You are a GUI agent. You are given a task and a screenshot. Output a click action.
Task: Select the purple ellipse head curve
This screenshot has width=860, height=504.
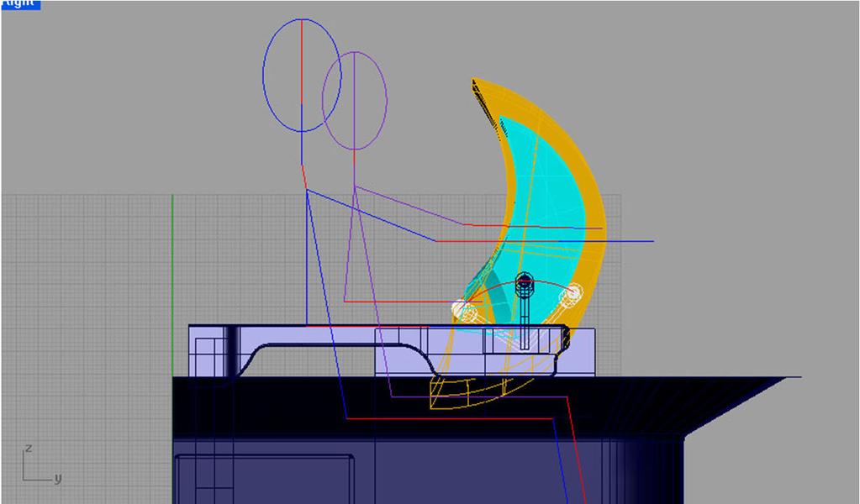coord(355,101)
